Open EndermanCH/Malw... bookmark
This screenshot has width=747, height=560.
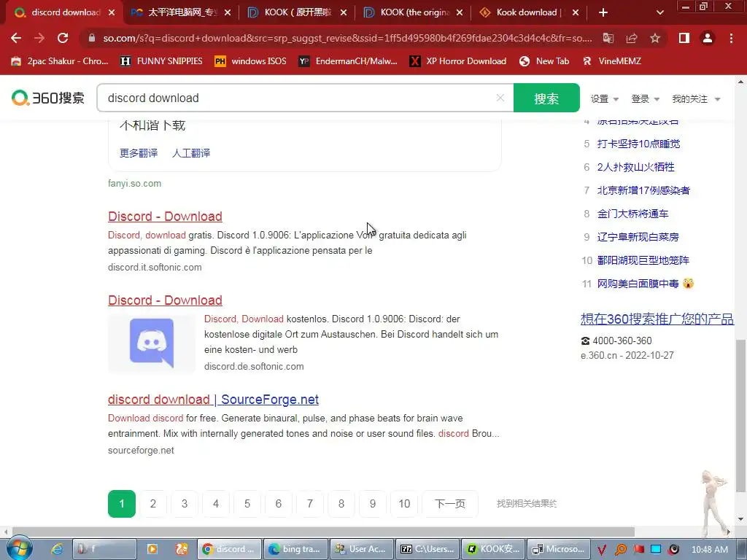348,61
